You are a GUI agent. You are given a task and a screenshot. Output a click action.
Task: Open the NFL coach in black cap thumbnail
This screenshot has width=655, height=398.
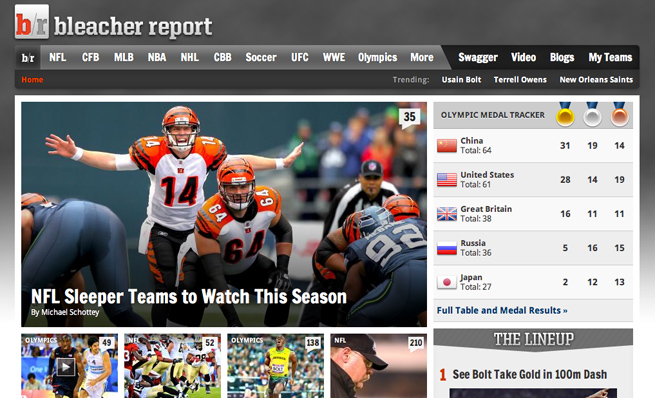[x=378, y=366]
